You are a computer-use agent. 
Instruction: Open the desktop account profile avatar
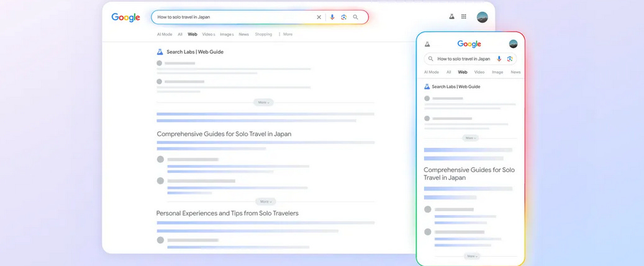click(x=482, y=17)
